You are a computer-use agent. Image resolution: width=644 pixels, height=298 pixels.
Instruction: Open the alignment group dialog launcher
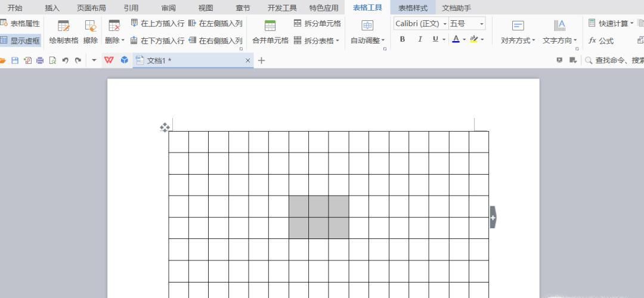[x=577, y=49]
